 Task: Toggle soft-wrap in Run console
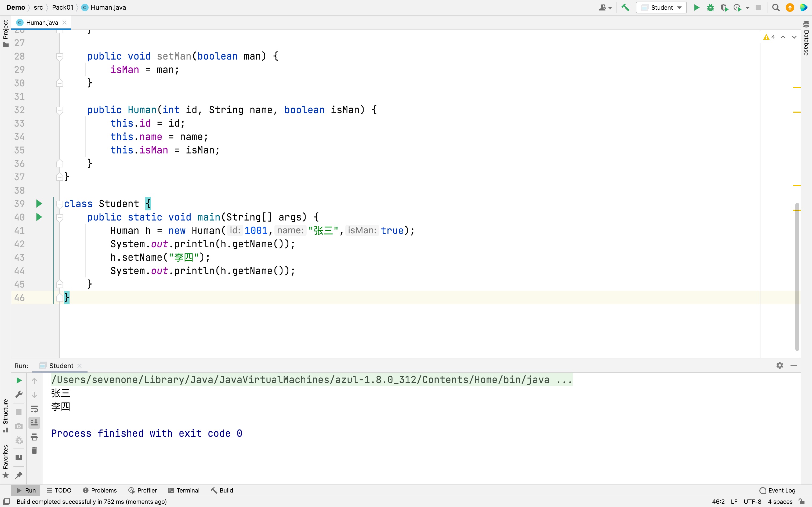[34, 409]
